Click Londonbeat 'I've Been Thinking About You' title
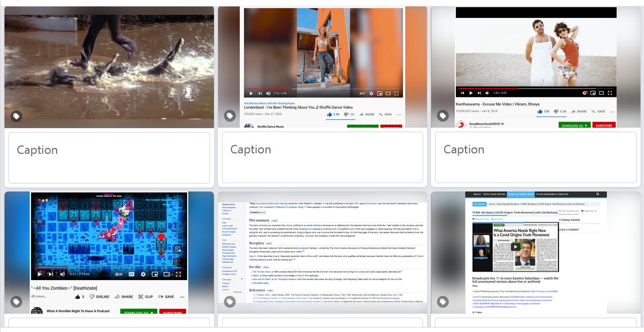Screen dimensions: 644x332 298,107
